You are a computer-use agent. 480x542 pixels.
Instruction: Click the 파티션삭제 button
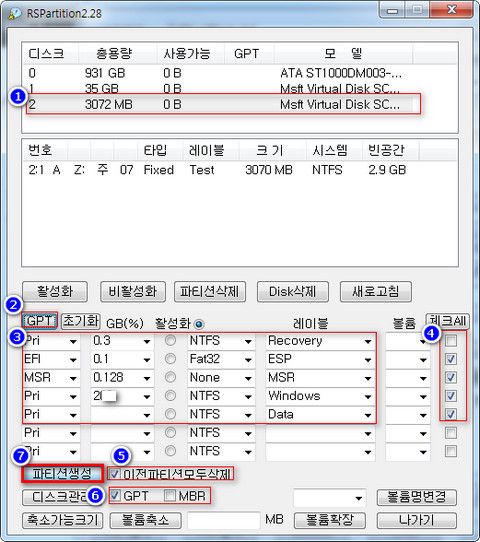[x=210, y=291]
